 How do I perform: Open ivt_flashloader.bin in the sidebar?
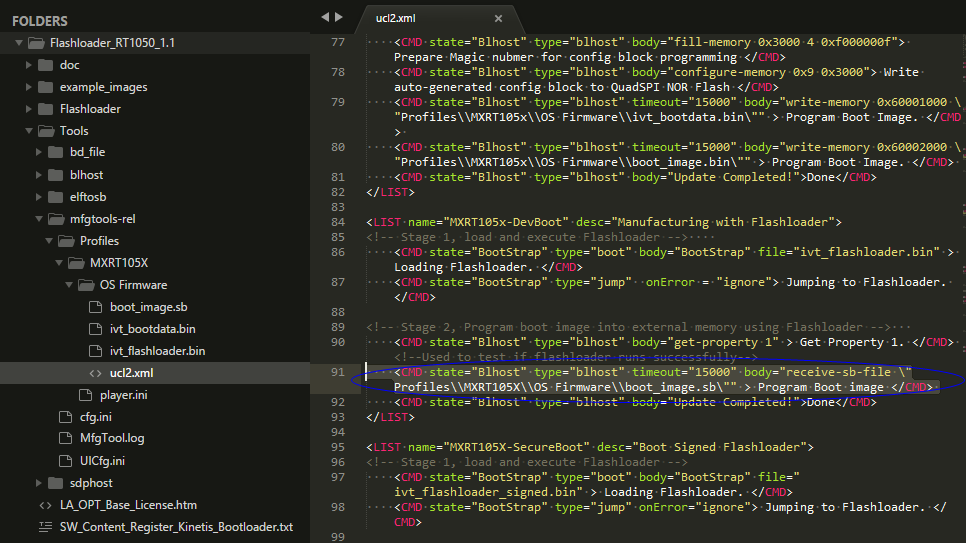click(158, 351)
